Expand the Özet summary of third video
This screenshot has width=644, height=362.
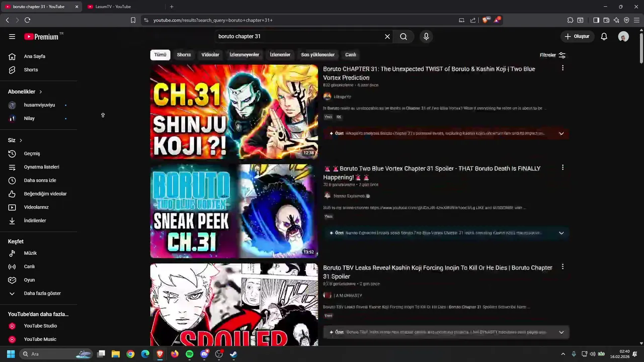tap(561, 332)
